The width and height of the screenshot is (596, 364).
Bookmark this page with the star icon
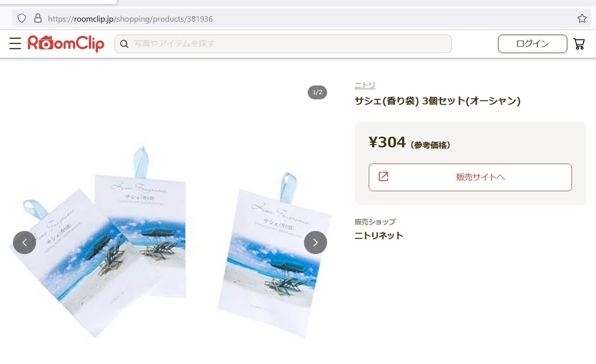[582, 19]
